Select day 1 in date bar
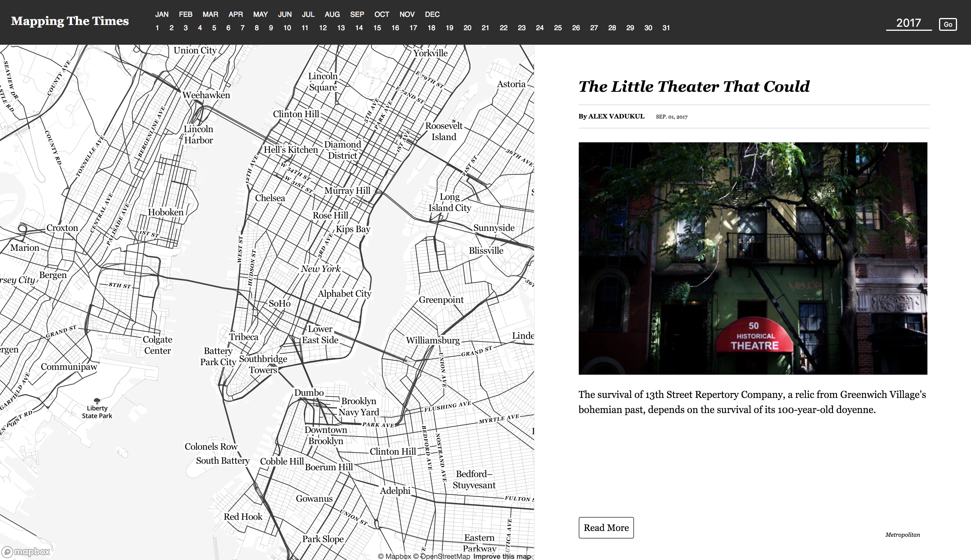This screenshot has height=560, width=971. (x=157, y=28)
